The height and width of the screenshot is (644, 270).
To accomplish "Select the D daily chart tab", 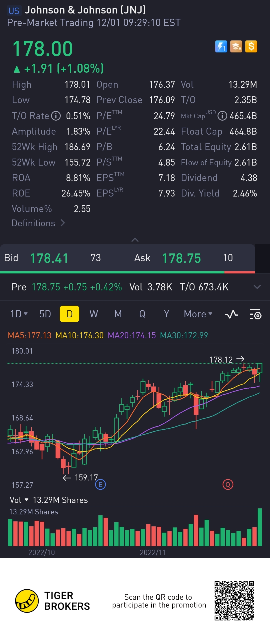I will point(69,314).
